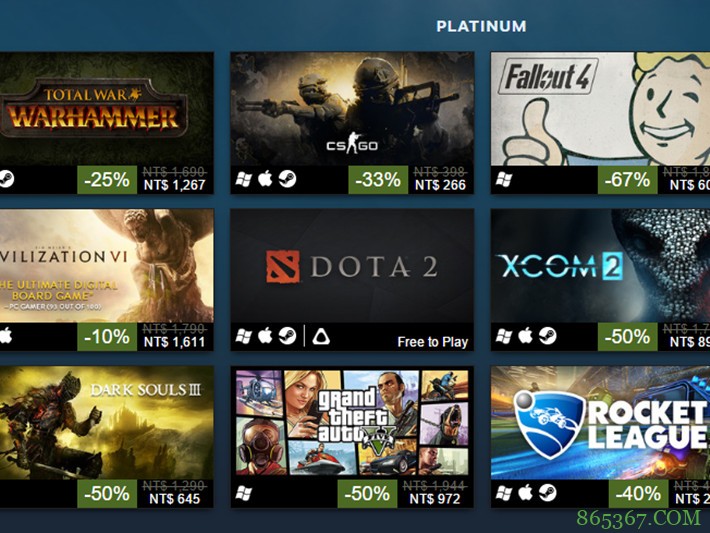This screenshot has height=533, width=710.
Task: Click the Windows icon under Grand Theft Auto V
Action: (244, 493)
